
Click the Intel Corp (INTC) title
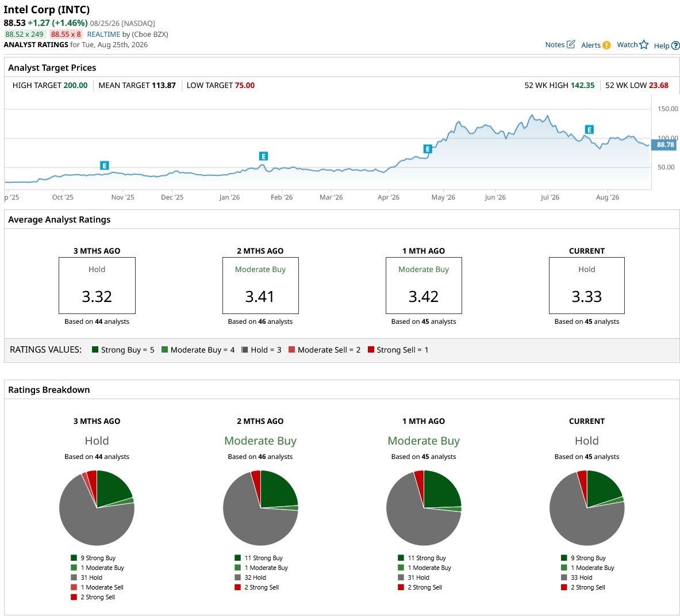(x=47, y=9)
